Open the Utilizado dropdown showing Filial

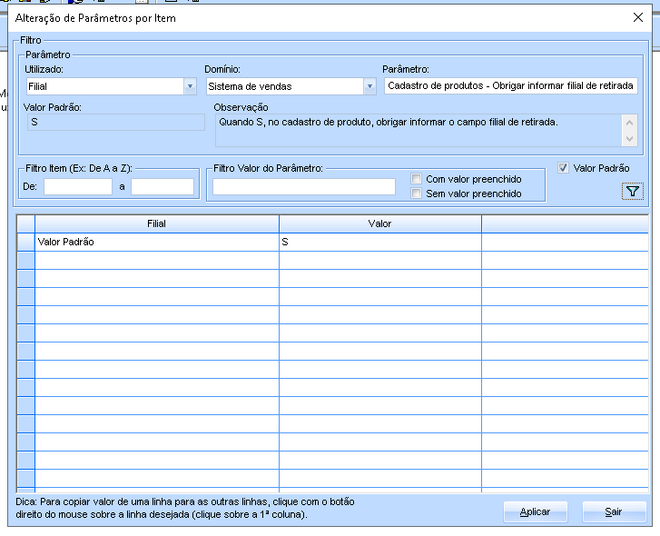(x=189, y=87)
